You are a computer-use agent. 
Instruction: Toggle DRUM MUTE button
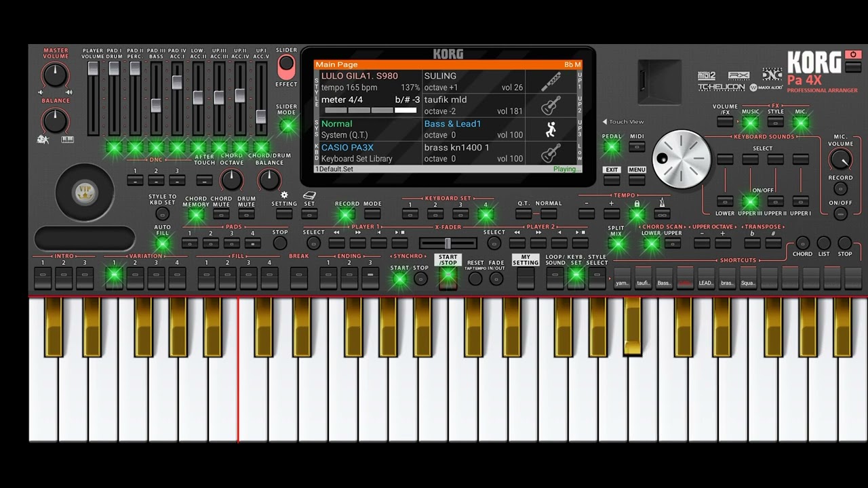tap(246, 215)
